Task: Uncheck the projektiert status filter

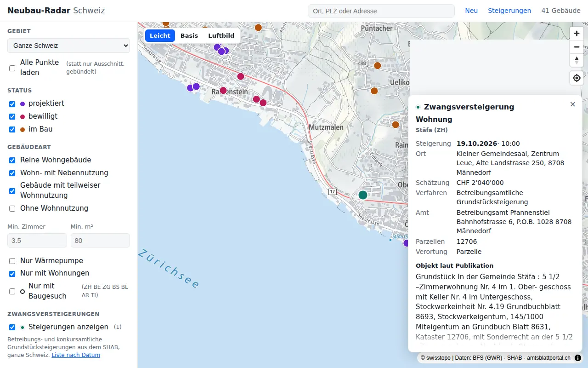Action: 12,104
